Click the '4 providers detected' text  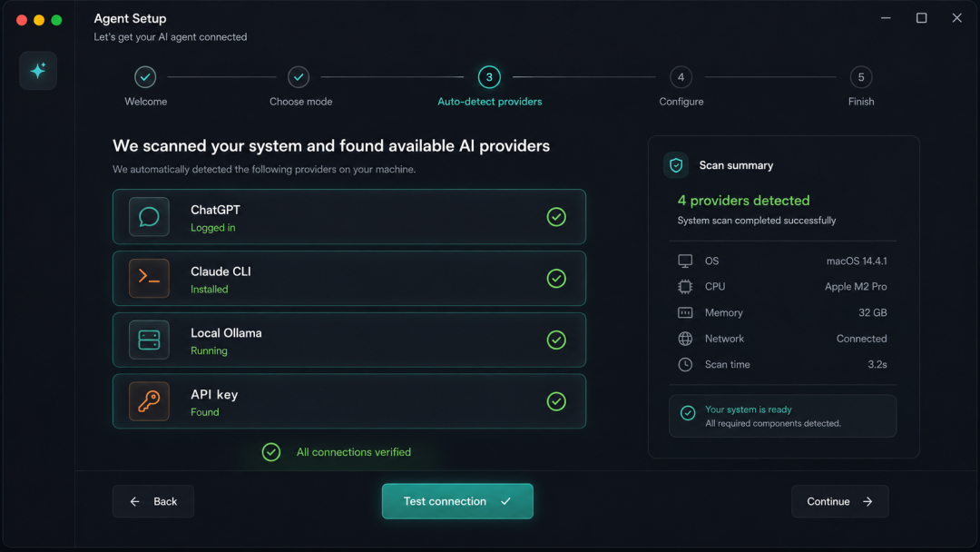pyautogui.click(x=744, y=201)
